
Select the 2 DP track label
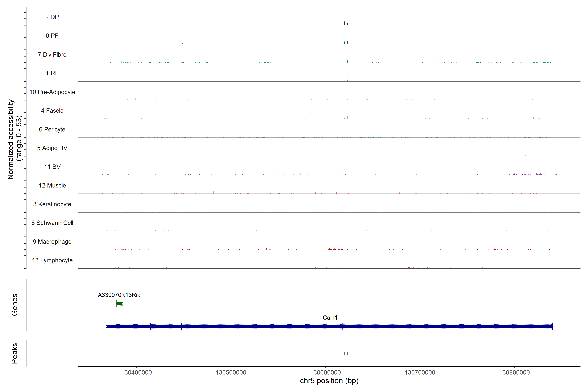tap(52, 17)
